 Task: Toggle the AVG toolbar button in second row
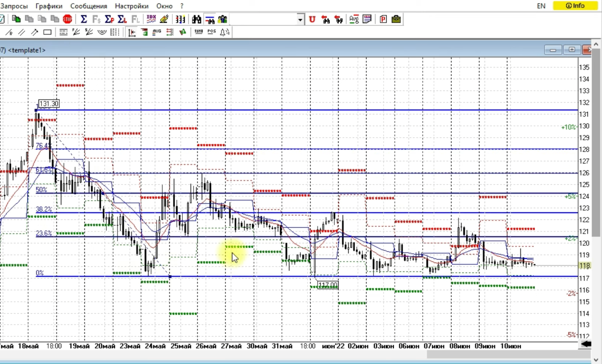(x=157, y=32)
